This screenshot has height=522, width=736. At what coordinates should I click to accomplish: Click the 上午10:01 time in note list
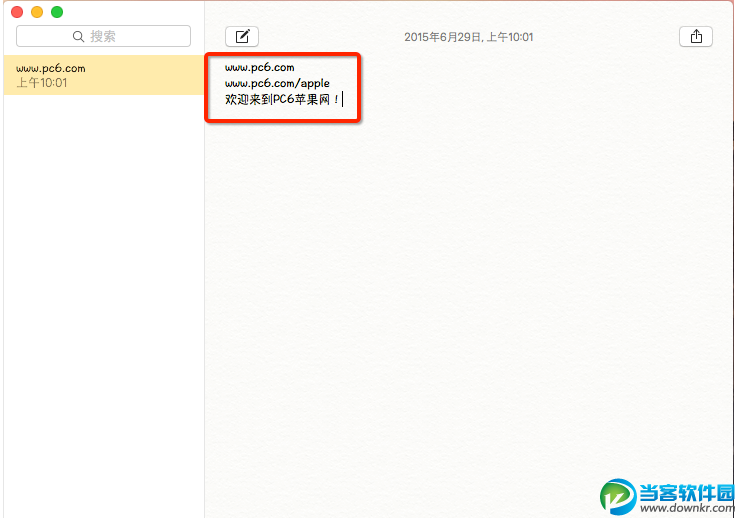coord(42,83)
